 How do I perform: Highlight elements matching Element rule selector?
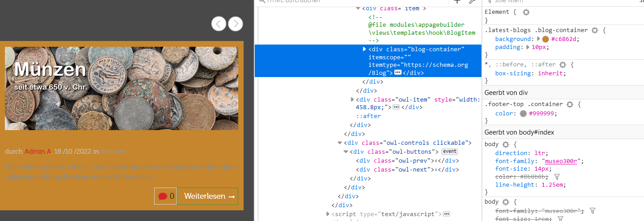pos(526,12)
